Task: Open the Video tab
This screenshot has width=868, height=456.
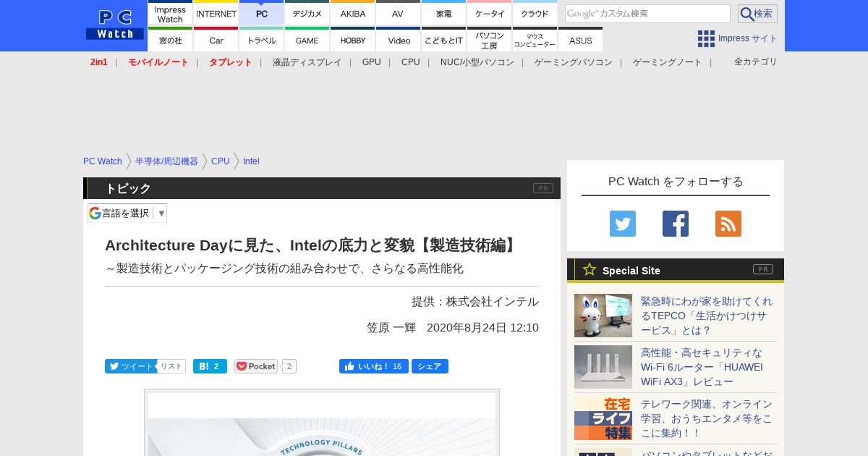Action: pyautogui.click(x=399, y=39)
